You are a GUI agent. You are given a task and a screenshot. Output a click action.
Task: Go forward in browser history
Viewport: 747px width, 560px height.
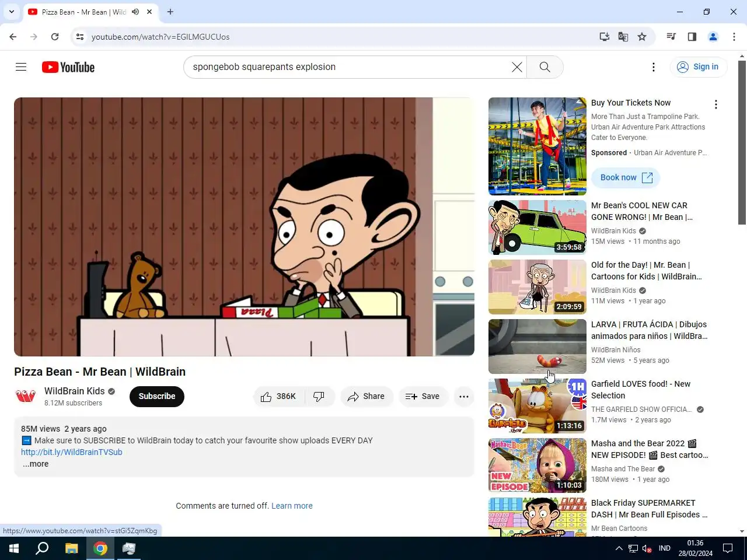(x=34, y=37)
